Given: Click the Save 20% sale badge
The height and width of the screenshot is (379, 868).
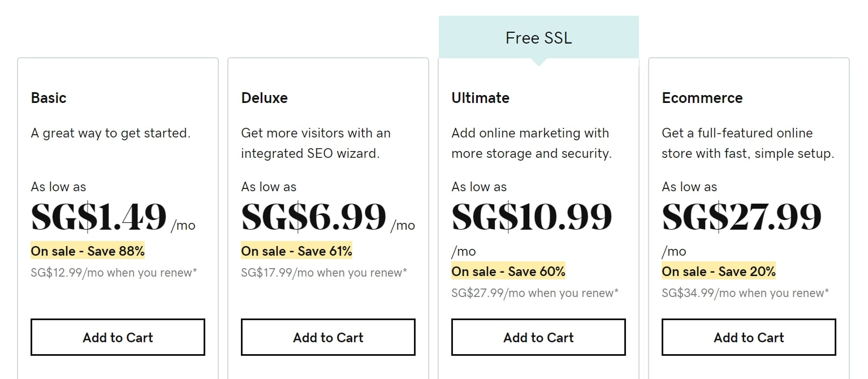Looking at the screenshot, I should click(719, 271).
